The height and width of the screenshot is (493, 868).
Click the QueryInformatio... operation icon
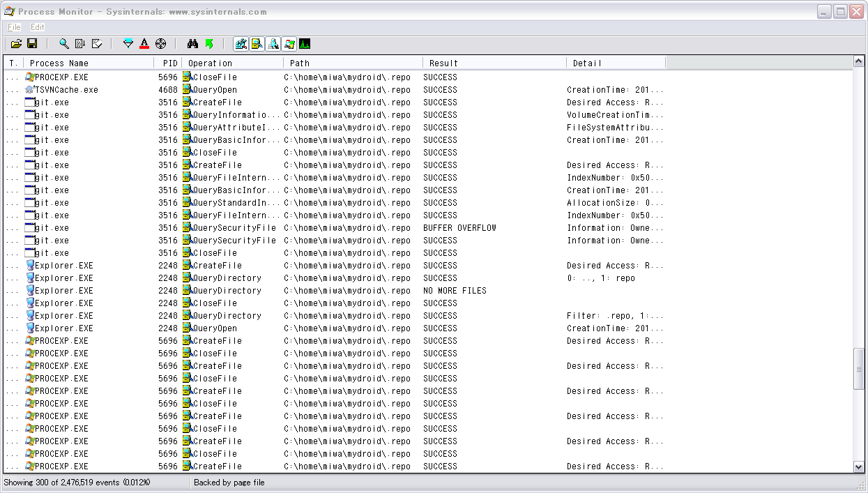187,115
